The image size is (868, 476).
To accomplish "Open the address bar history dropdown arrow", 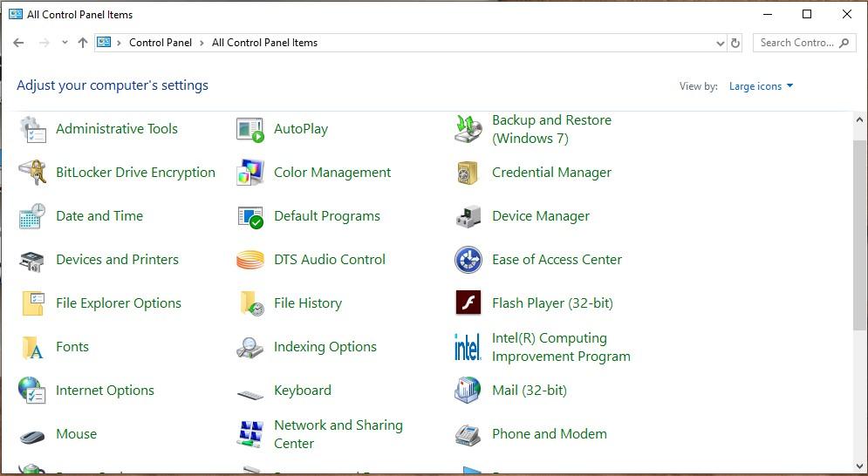I will (x=720, y=43).
